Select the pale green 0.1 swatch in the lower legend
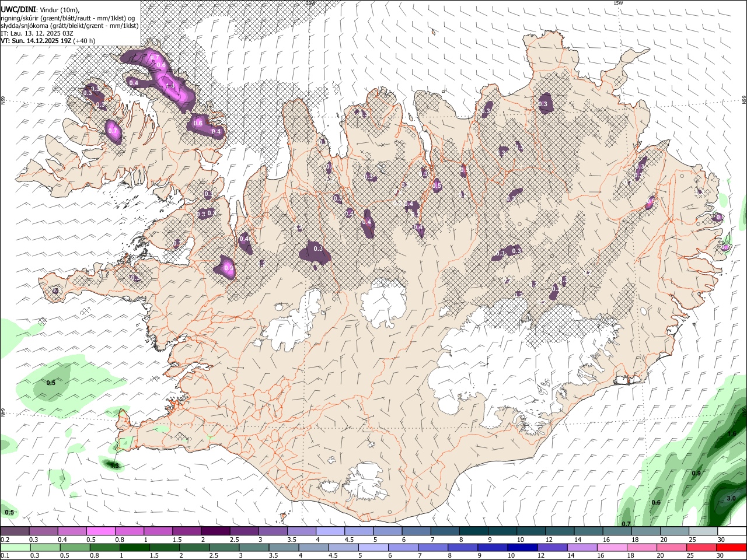Viewport: 747px width, 560px height. click(x=15, y=547)
